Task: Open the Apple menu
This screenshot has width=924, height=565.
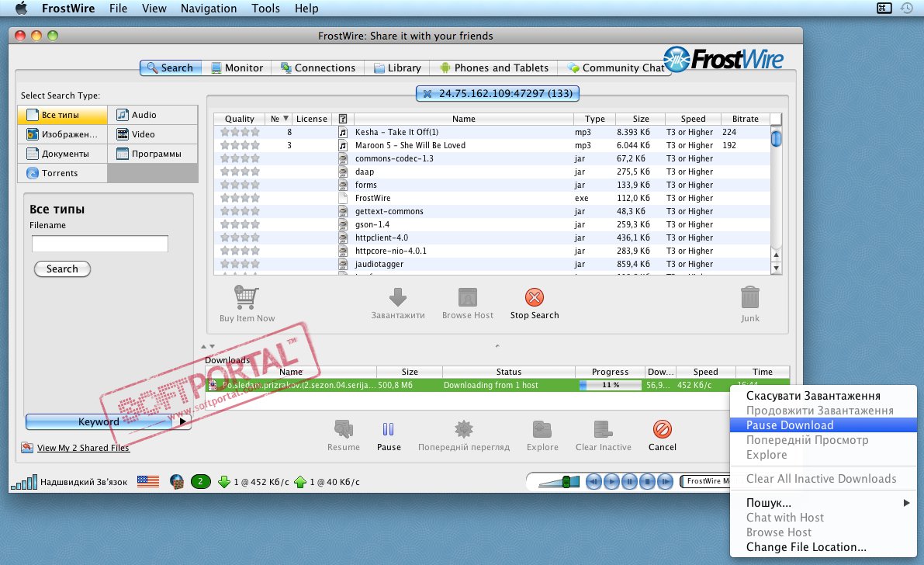Action: 21,9
